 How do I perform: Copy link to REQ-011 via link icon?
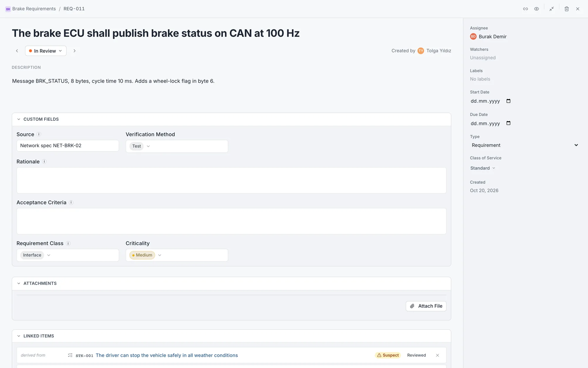[x=525, y=9]
